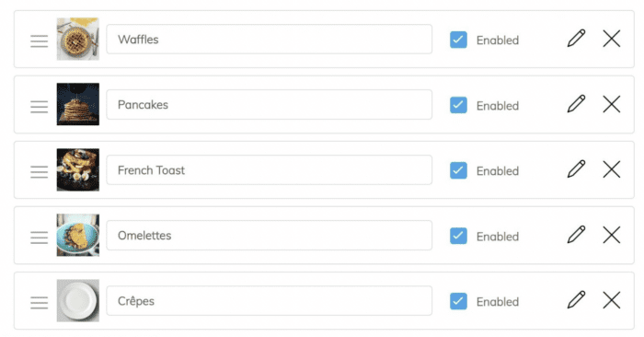Select the Pancakes thumbnail image

(78, 104)
